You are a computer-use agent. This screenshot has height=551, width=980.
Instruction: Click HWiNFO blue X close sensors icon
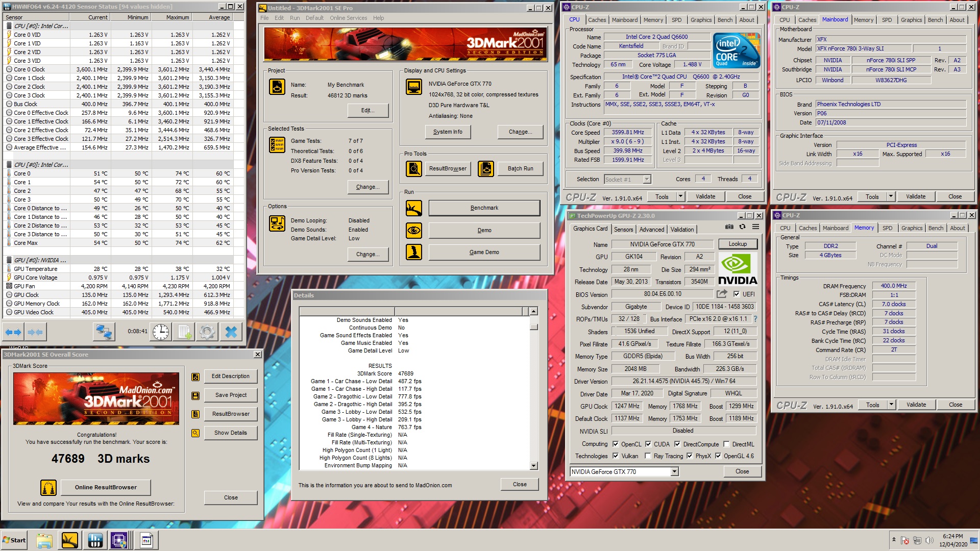(231, 332)
